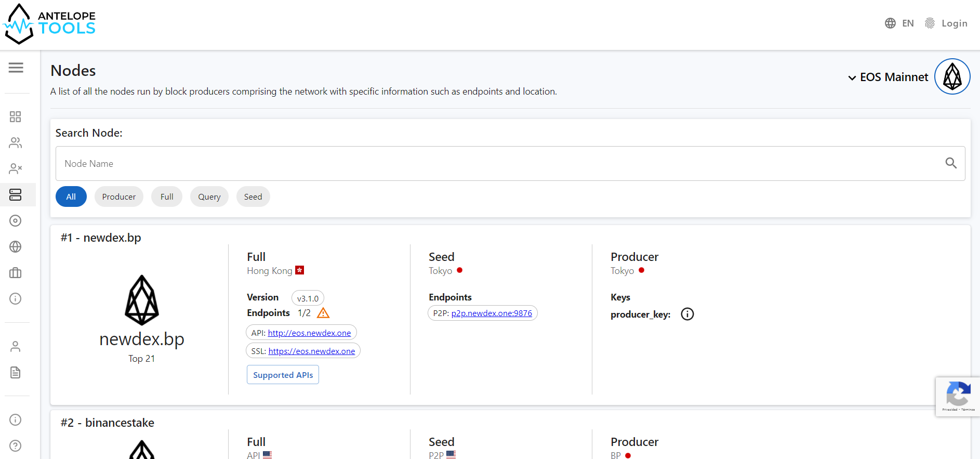Open the dashboard grid icon in the sidebar

pyautogui.click(x=16, y=116)
